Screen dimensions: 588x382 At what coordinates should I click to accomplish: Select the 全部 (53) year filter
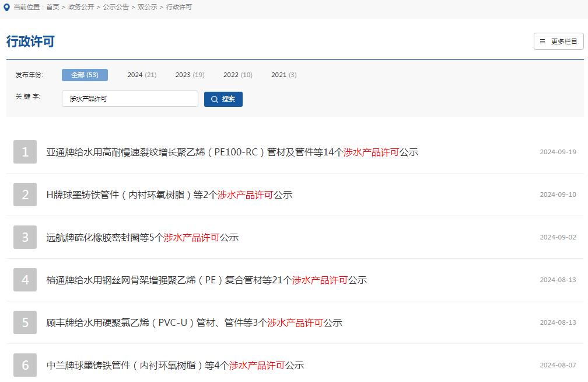click(x=85, y=75)
